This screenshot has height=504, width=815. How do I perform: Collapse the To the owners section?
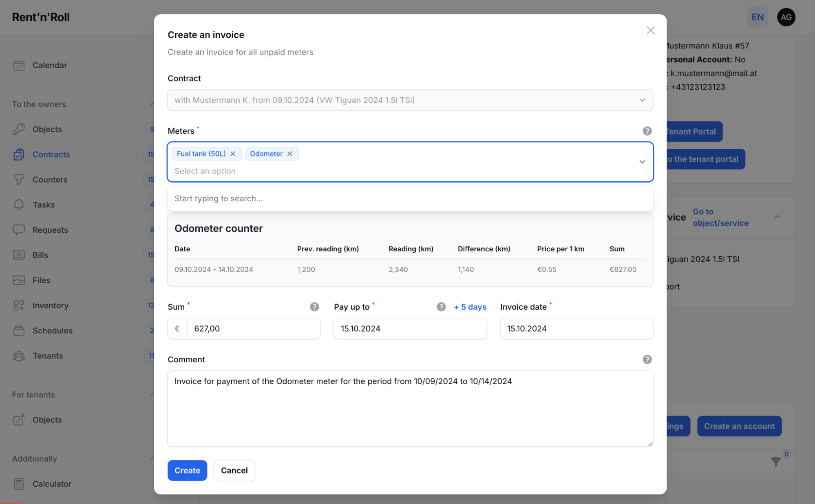coord(152,104)
